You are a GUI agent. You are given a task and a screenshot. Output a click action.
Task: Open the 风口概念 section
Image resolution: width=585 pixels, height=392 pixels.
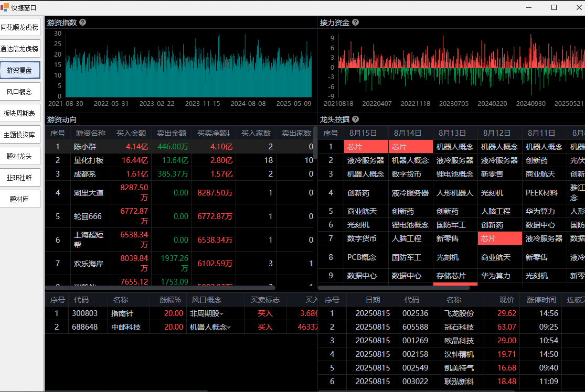(20, 92)
